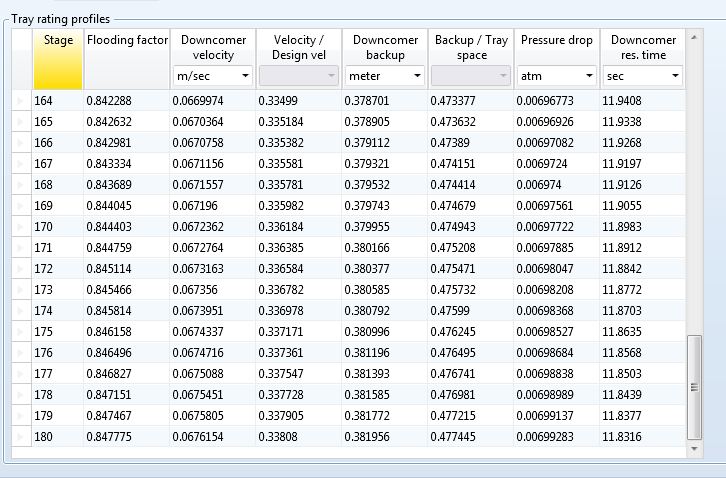726x478 pixels.
Task: Select pressure drop value 0.006974
Action: tap(557, 184)
